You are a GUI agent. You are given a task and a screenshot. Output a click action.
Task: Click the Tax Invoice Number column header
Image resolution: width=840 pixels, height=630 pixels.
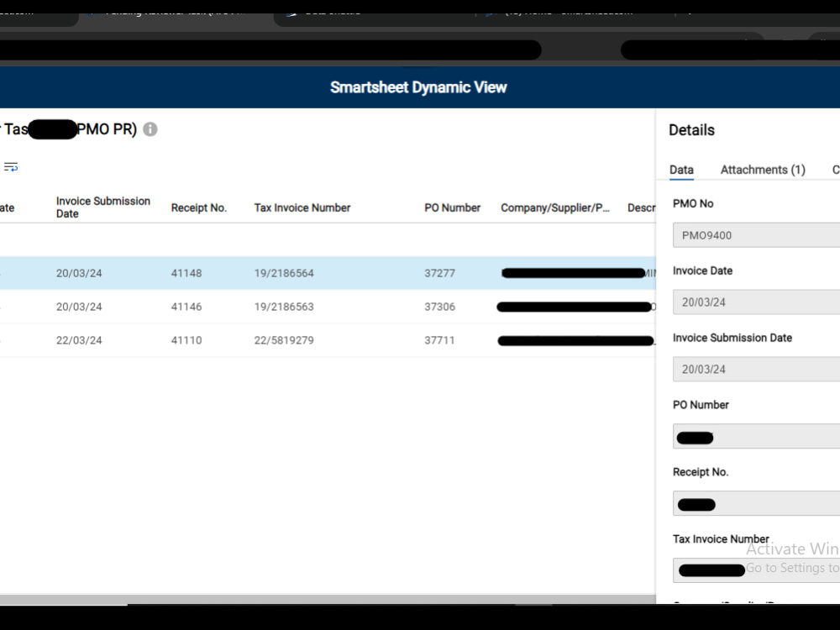pyautogui.click(x=302, y=207)
